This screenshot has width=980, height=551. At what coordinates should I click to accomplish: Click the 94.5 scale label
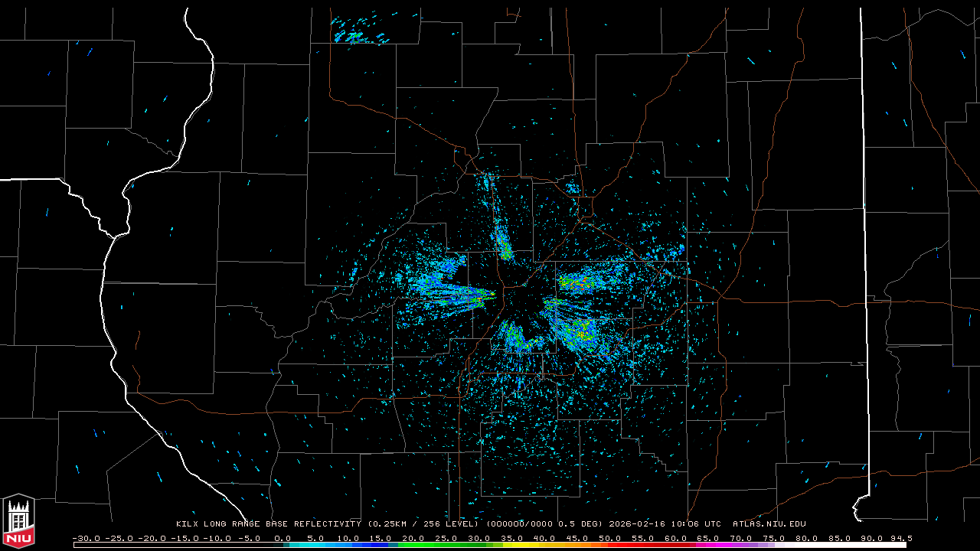(x=901, y=538)
